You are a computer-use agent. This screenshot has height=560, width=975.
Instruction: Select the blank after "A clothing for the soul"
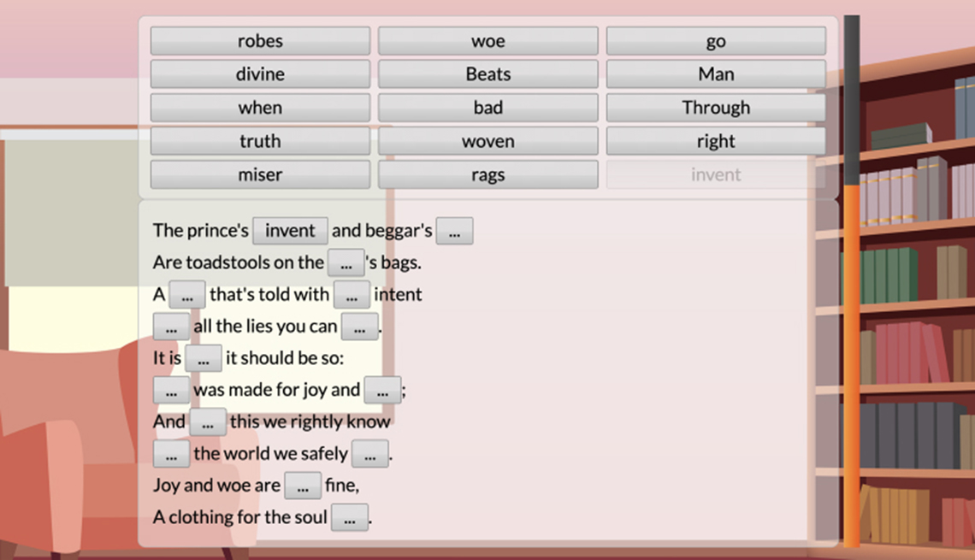pyautogui.click(x=349, y=517)
